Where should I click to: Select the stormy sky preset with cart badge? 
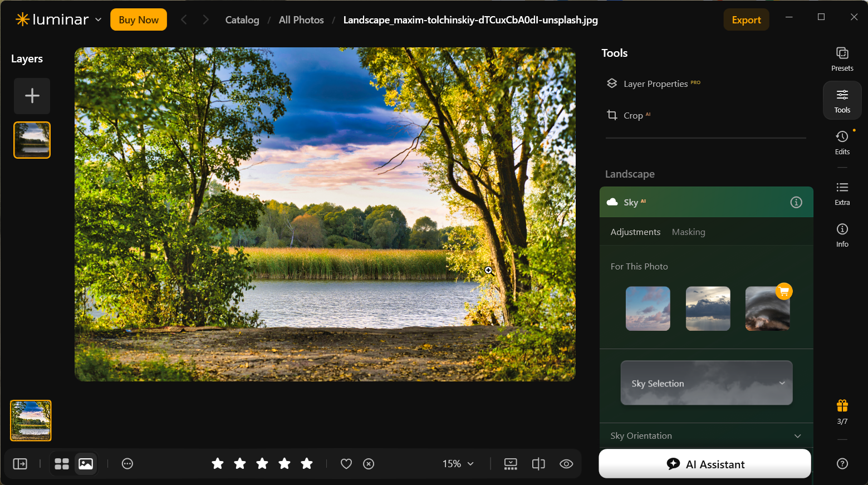(x=767, y=308)
